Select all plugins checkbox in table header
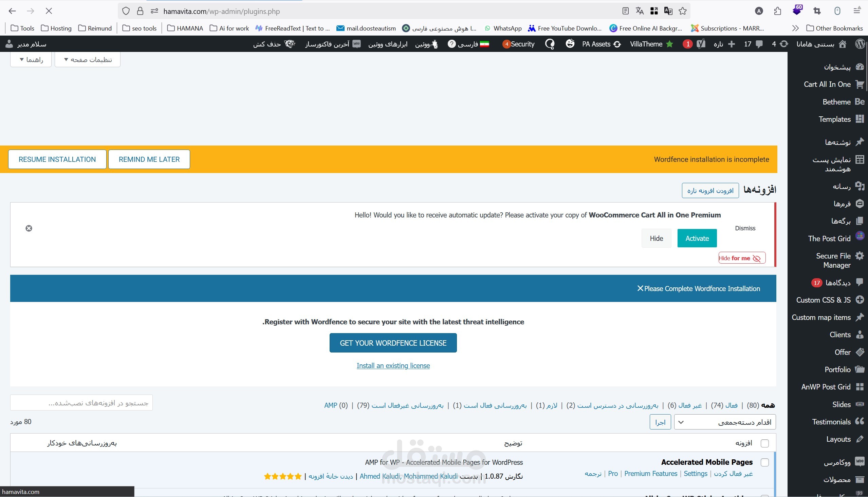The width and height of the screenshot is (868, 497). click(765, 443)
